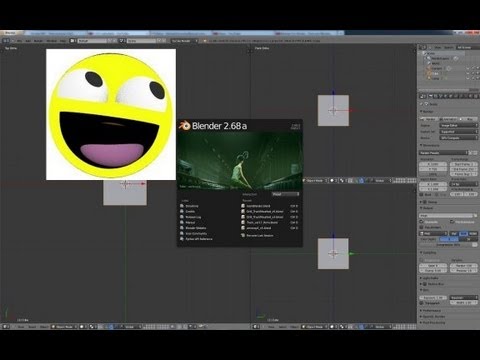The image size is (480, 360).
Task: Click the output file path field
Action: click(446, 216)
